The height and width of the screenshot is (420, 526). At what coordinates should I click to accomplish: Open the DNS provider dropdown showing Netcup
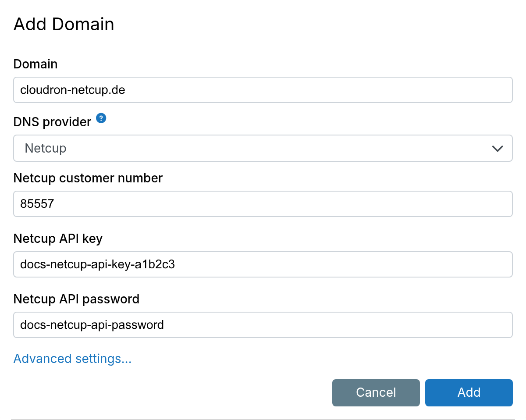(263, 148)
